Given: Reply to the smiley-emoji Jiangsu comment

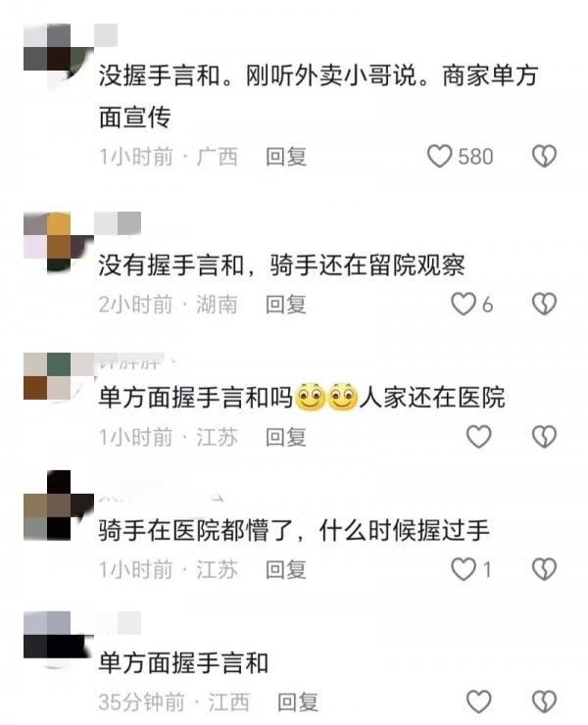Looking at the screenshot, I should pos(286,437).
